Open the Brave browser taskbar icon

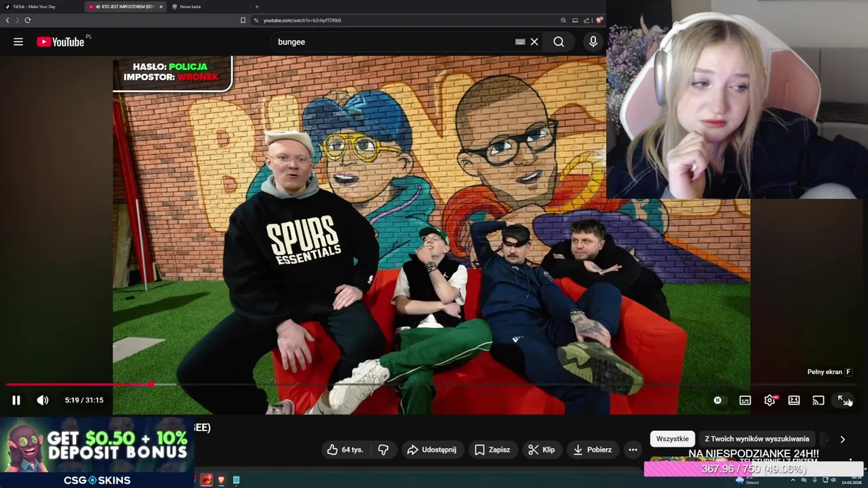click(221, 480)
